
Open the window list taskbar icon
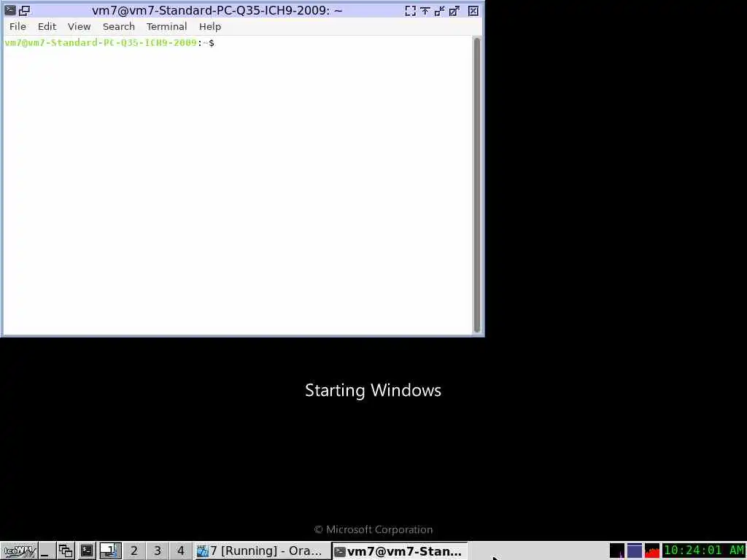coord(66,551)
